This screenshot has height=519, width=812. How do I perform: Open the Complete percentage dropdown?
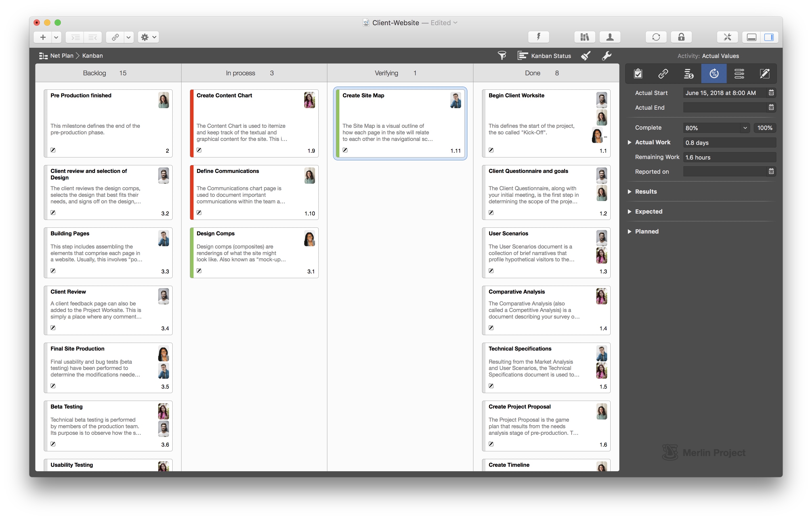click(745, 128)
